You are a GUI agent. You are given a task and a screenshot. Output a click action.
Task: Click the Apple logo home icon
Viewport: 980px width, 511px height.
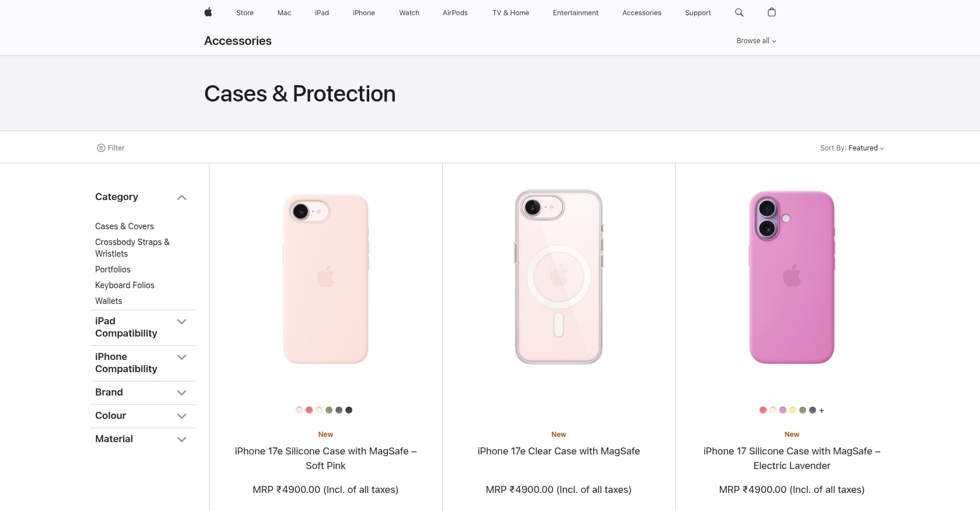208,12
